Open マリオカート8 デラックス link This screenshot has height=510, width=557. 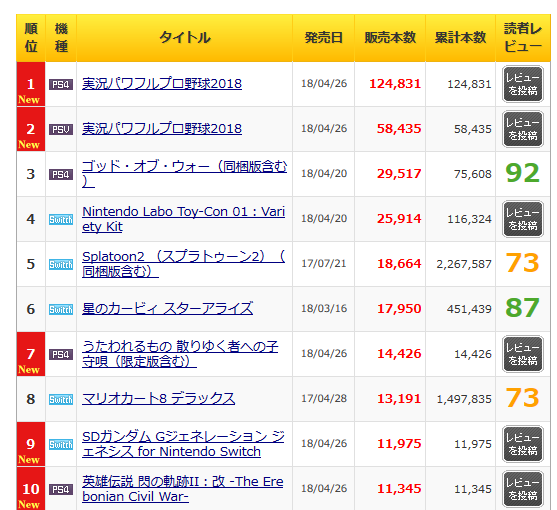pyautogui.click(x=158, y=398)
